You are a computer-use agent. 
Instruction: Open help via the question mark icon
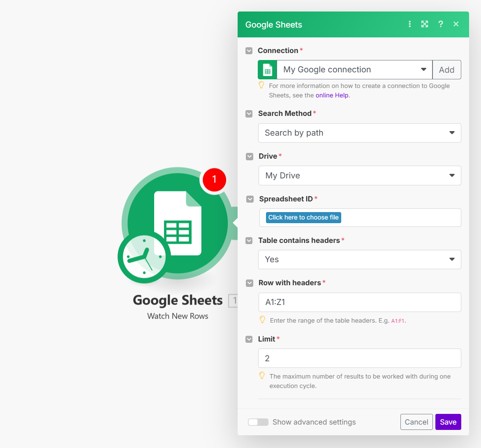tap(441, 24)
